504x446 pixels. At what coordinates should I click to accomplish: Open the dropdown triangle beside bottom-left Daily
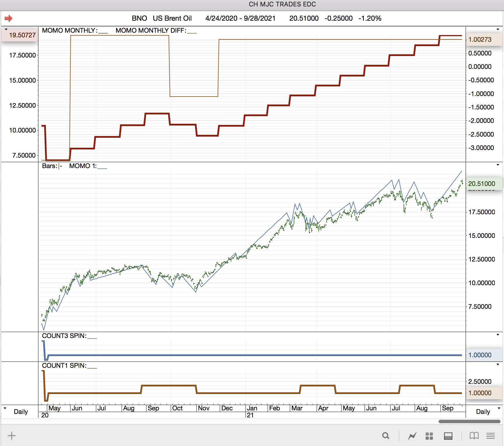tap(5, 408)
